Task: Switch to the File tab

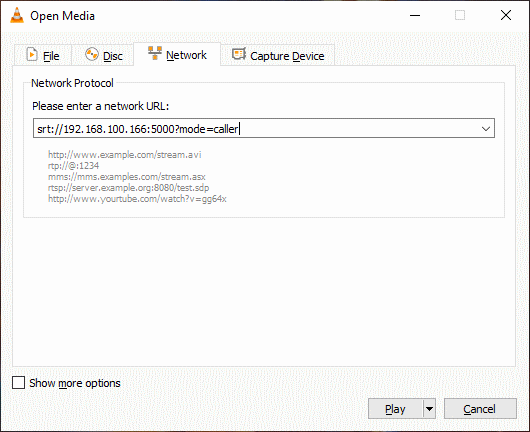Action: (43, 55)
